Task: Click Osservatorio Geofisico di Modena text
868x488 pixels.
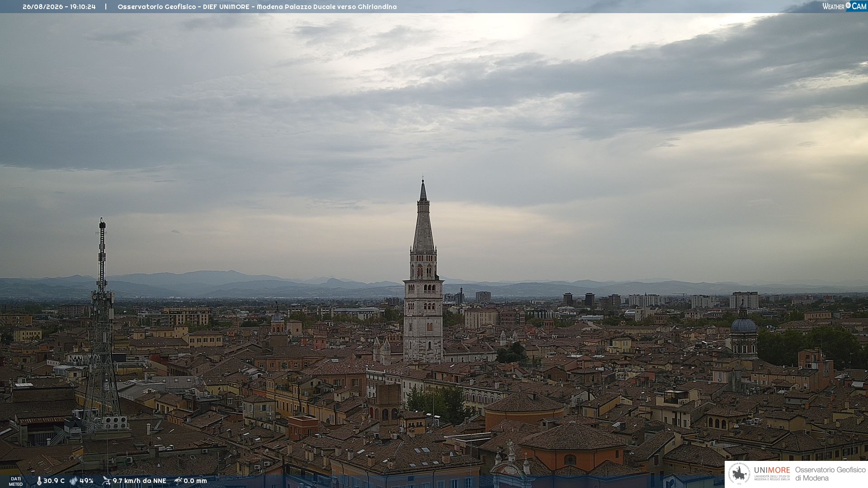Action: click(830, 474)
